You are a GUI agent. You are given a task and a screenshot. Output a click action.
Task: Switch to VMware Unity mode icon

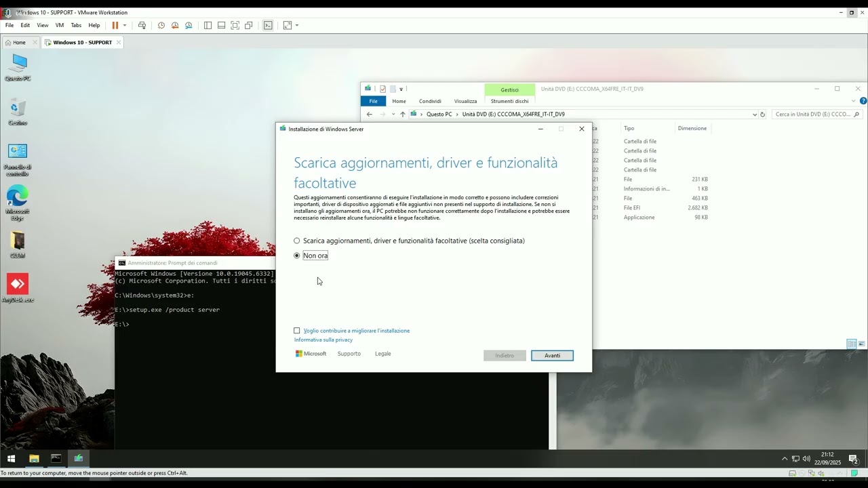tap(248, 25)
